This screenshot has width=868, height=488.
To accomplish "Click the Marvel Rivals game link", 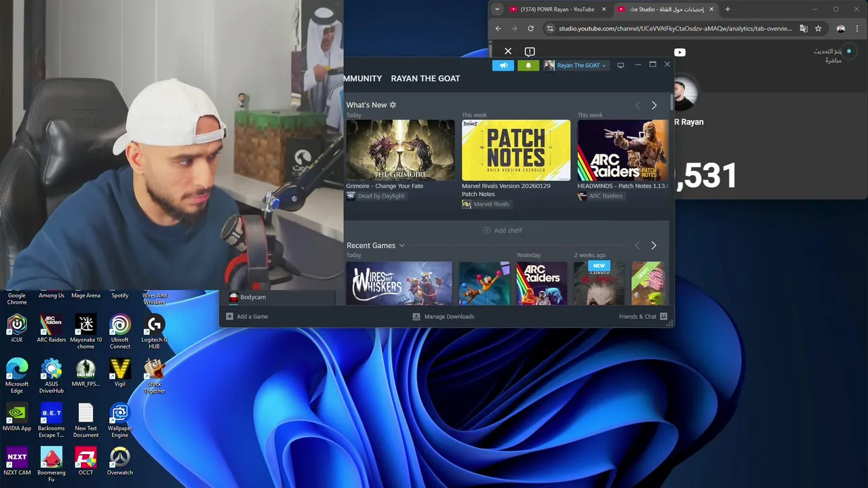I will click(x=486, y=204).
